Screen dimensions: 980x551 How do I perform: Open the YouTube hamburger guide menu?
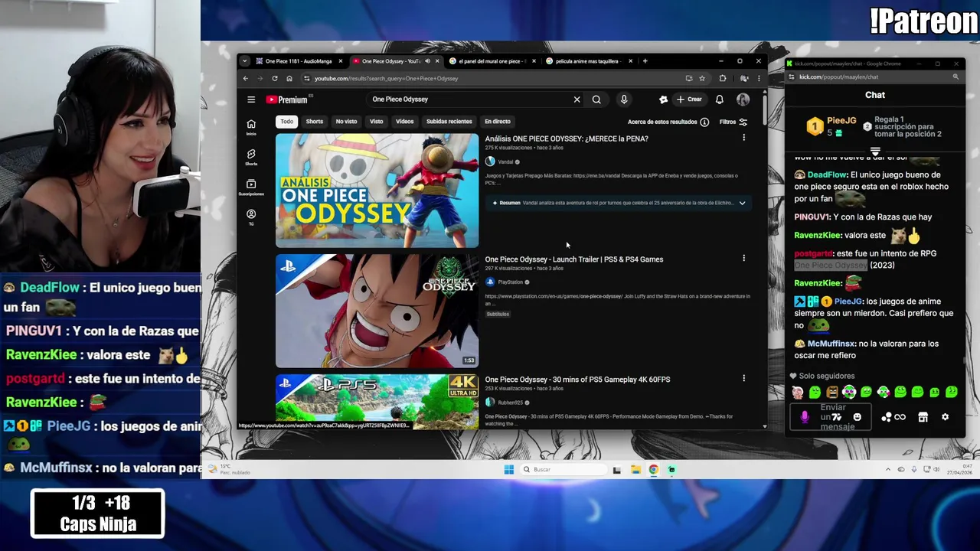[x=251, y=99]
